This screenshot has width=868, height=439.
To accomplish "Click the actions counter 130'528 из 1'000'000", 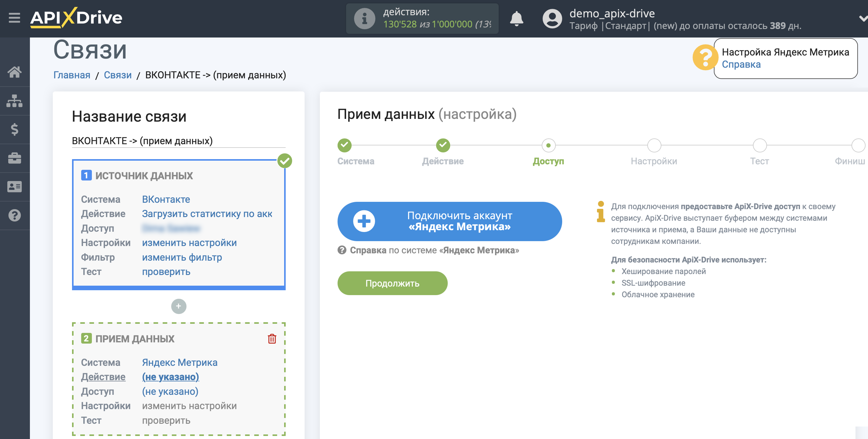I will [x=428, y=24].
